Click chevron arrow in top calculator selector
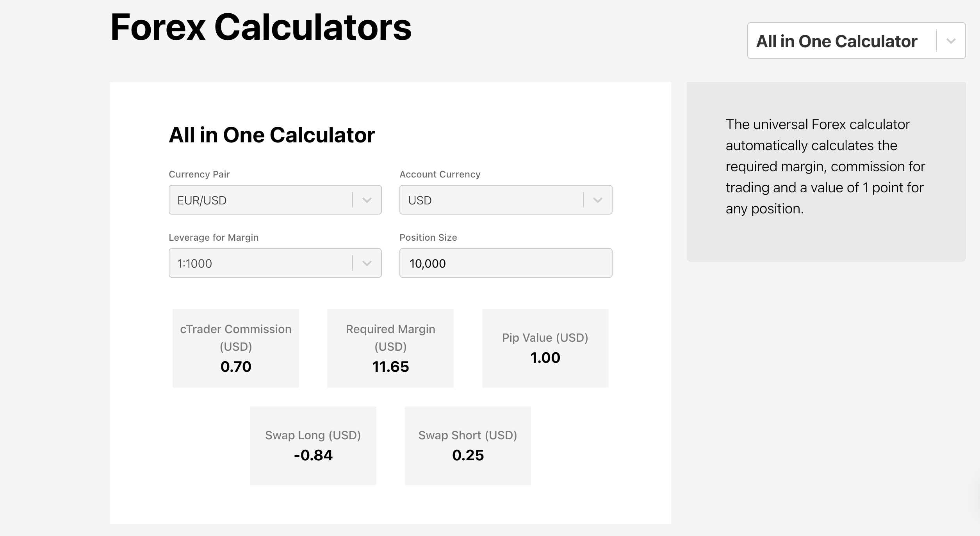Viewport: 980px width, 536px height. coord(951,41)
